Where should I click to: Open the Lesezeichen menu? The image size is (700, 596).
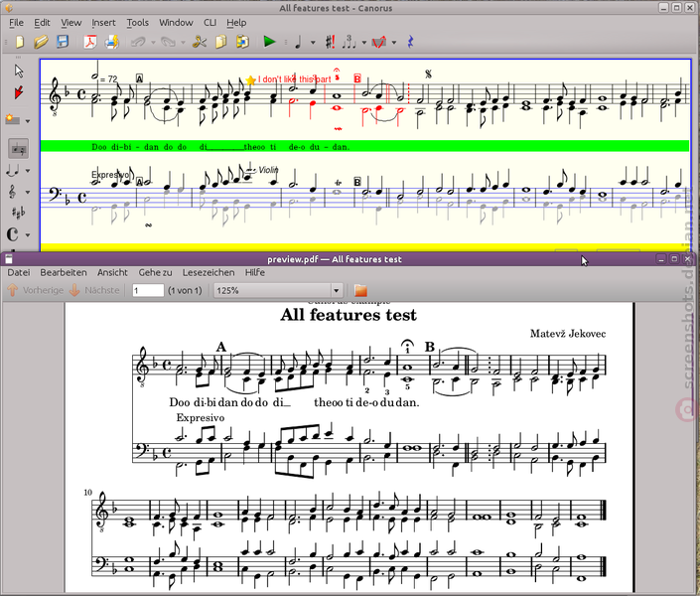pos(209,272)
